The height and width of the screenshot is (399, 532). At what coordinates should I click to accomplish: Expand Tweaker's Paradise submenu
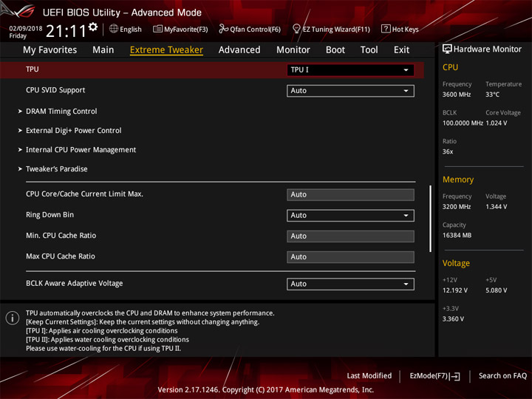[53, 169]
